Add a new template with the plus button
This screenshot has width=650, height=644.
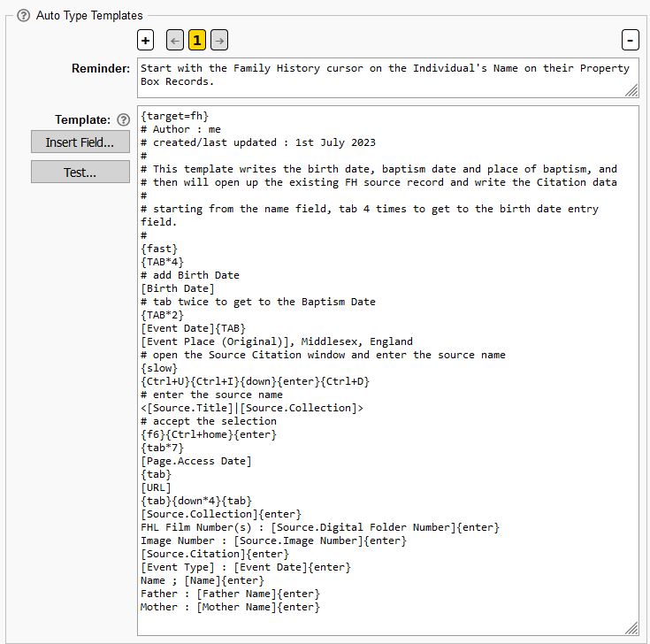coord(145,40)
